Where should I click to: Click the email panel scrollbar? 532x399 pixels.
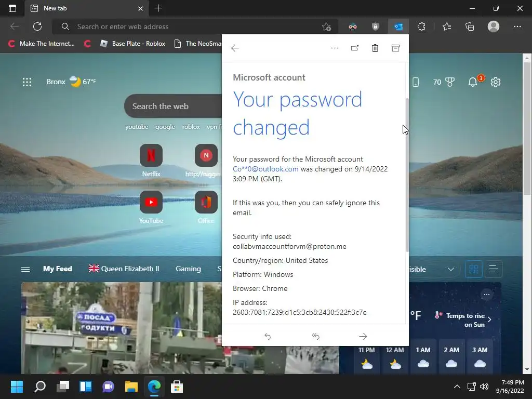click(407, 175)
